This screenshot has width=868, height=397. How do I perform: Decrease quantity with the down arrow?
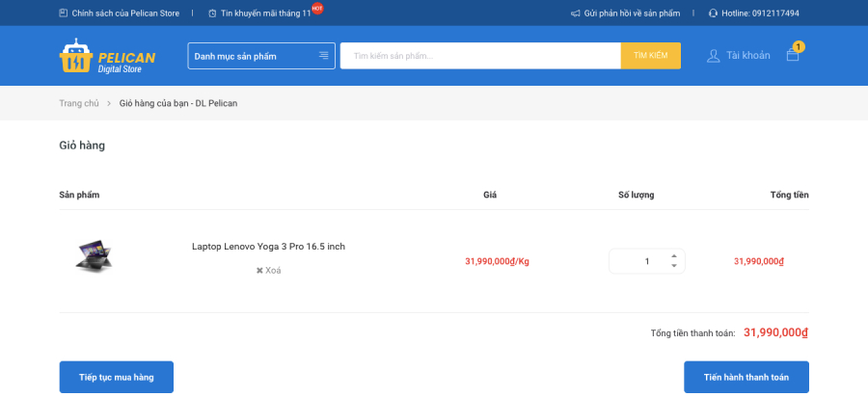coord(674,266)
